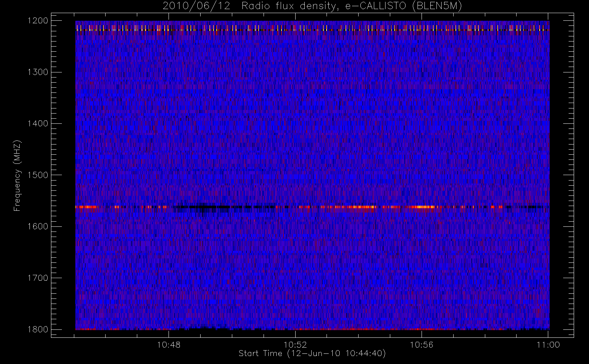Click the 'Start Time (12-Jun-10 10:44:40)' label
589x364 pixels.
click(x=312, y=353)
